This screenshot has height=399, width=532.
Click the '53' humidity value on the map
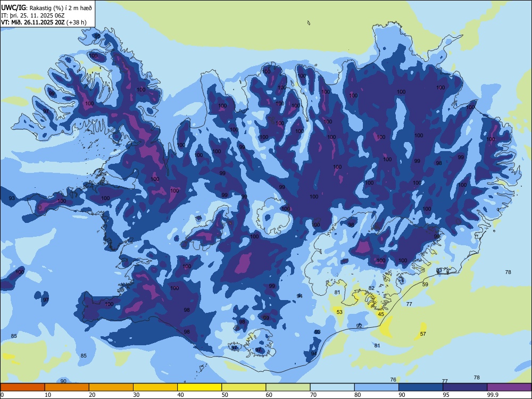[x=339, y=312]
